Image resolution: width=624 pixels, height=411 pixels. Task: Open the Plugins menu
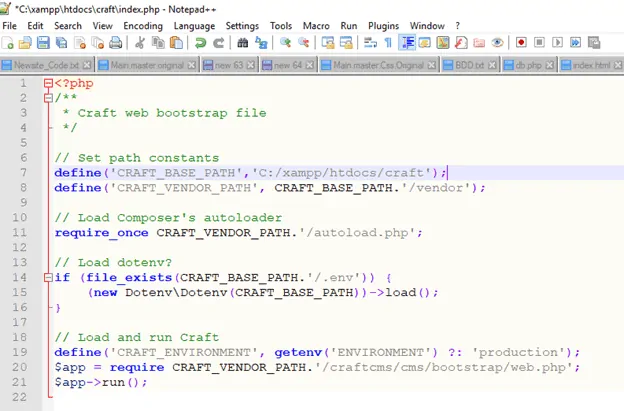click(x=383, y=26)
